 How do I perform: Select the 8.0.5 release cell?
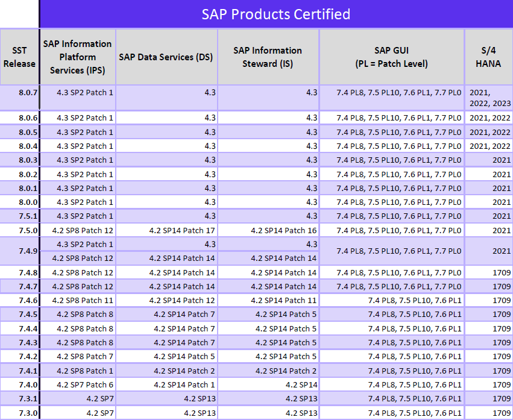pyautogui.click(x=19, y=132)
